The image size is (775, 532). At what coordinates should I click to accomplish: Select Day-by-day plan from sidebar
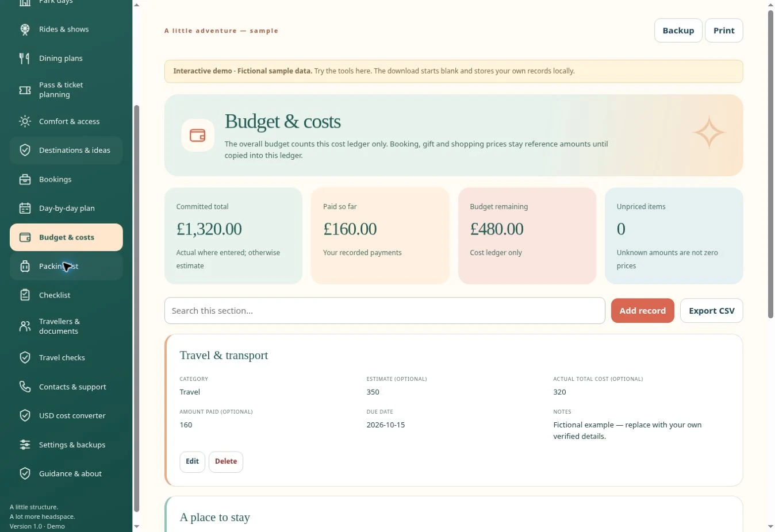[x=66, y=208]
